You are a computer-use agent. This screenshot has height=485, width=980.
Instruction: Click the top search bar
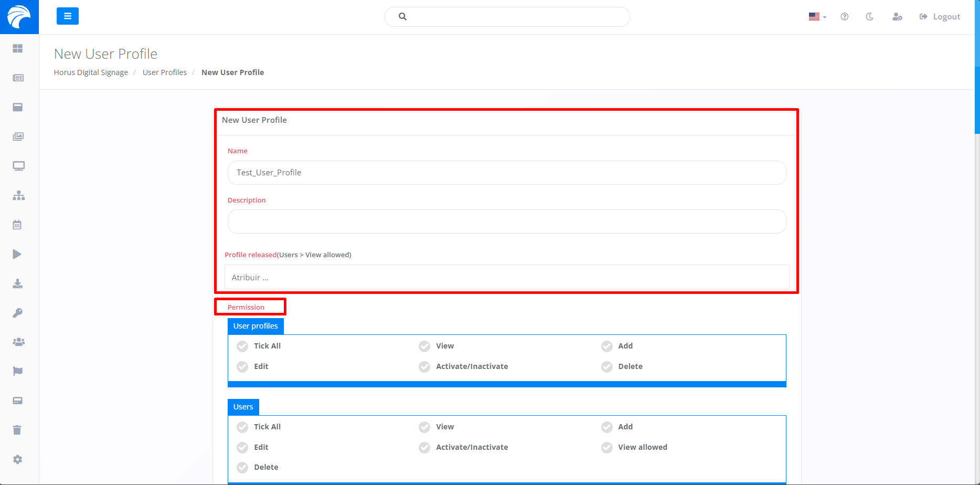pos(507,17)
